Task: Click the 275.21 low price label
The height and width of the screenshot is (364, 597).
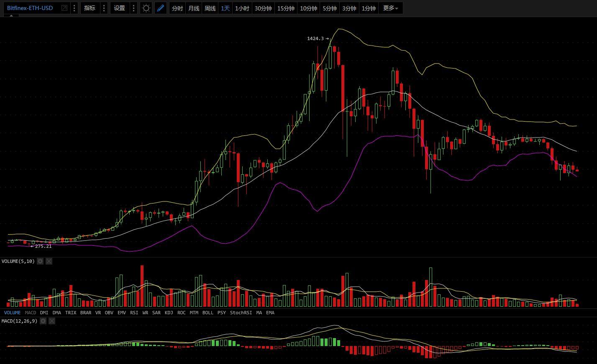Action: pyautogui.click(x=44, y=246)
